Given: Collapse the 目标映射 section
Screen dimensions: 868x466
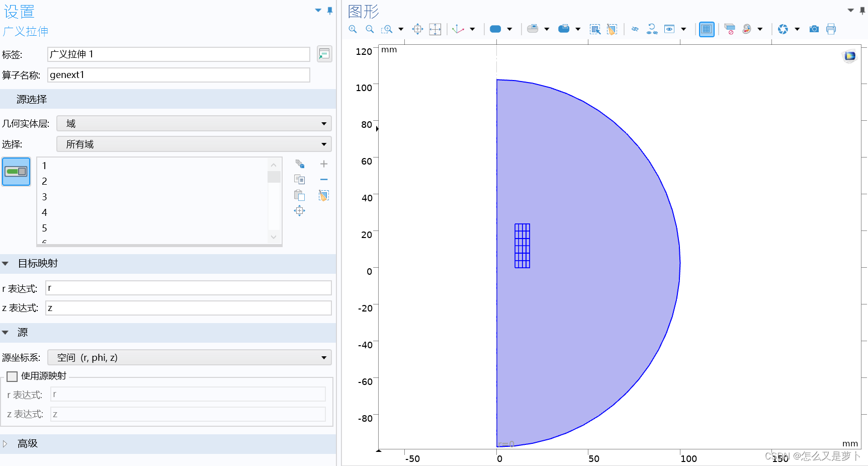Looking at the screenshot, I should tap(6, 264).
